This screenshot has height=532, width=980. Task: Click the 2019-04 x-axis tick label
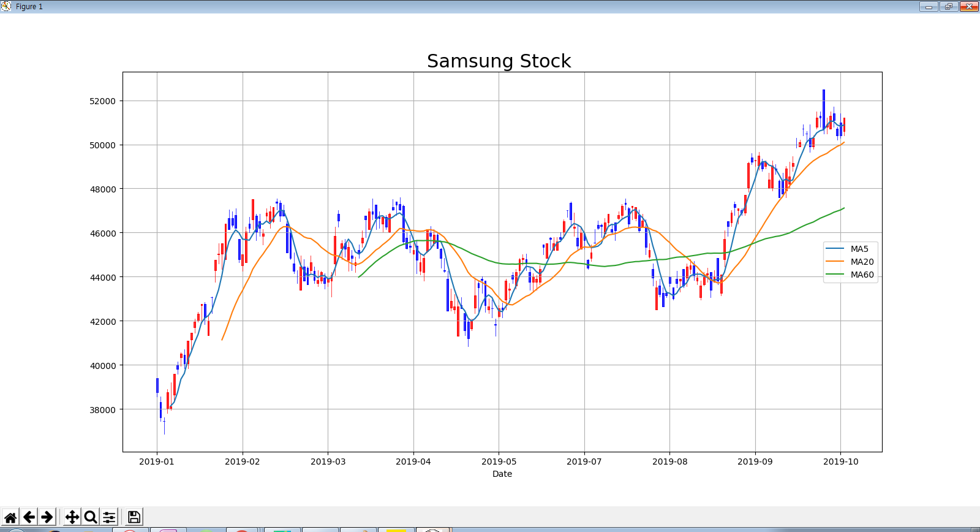tap(413, 462)
